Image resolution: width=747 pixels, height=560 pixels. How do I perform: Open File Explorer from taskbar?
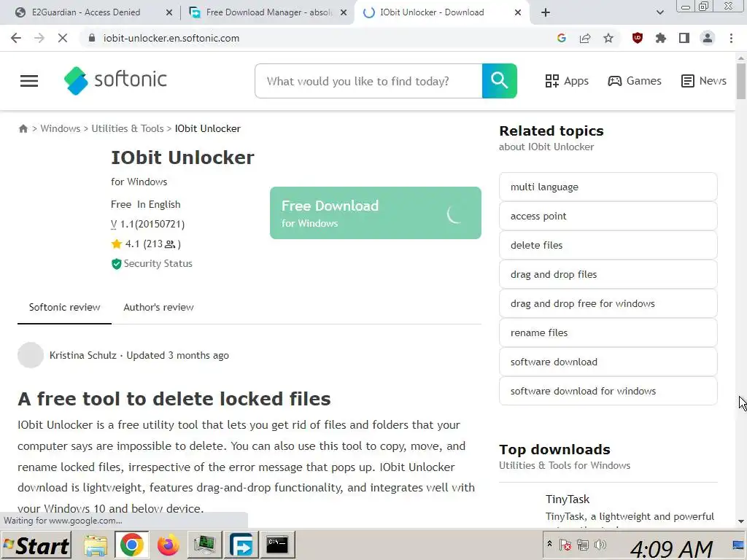(x=96, y=545)
